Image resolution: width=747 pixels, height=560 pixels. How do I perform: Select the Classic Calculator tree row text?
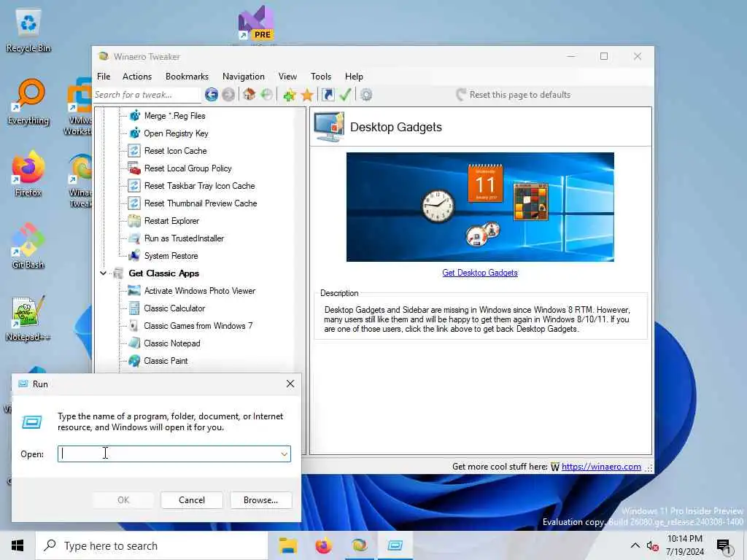[x=174, y=308]
